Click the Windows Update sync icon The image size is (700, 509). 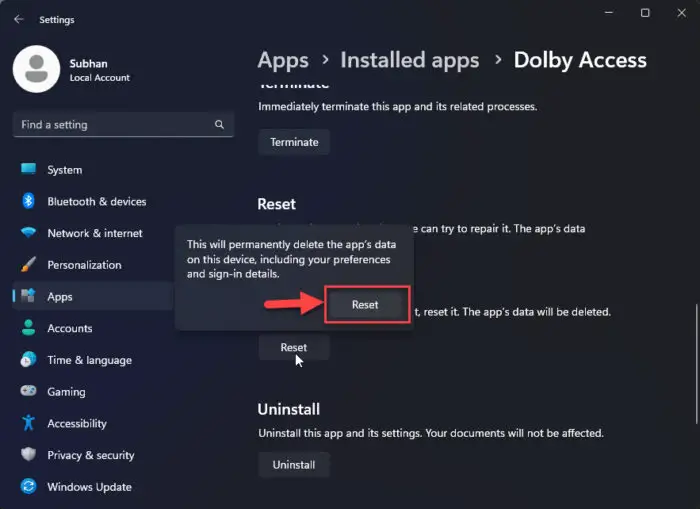click(x=29, y=486)
